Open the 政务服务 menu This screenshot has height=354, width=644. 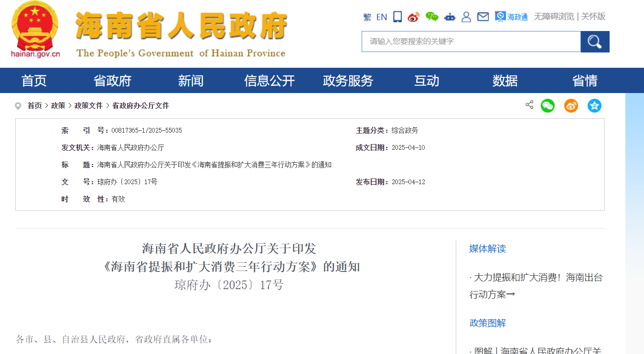(x=348, y=81)
